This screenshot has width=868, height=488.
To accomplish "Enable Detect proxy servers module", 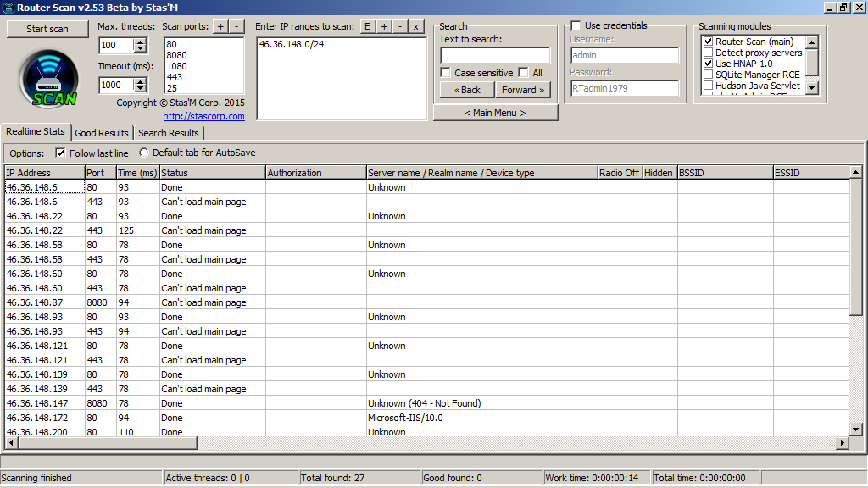I will point(708,53).
